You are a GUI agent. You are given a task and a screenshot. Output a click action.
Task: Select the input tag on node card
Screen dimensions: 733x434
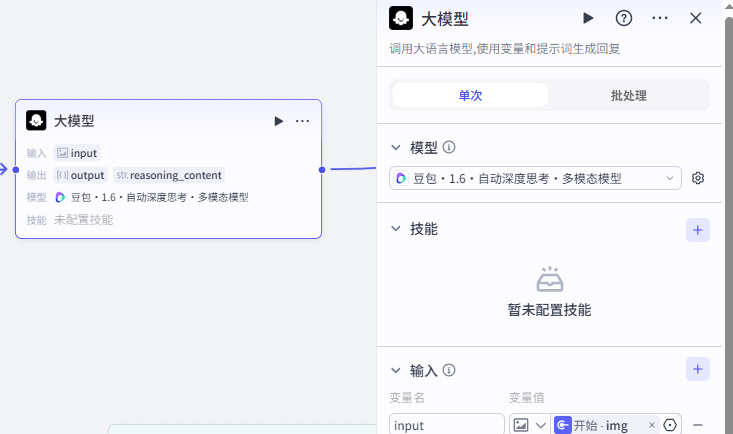77,153
